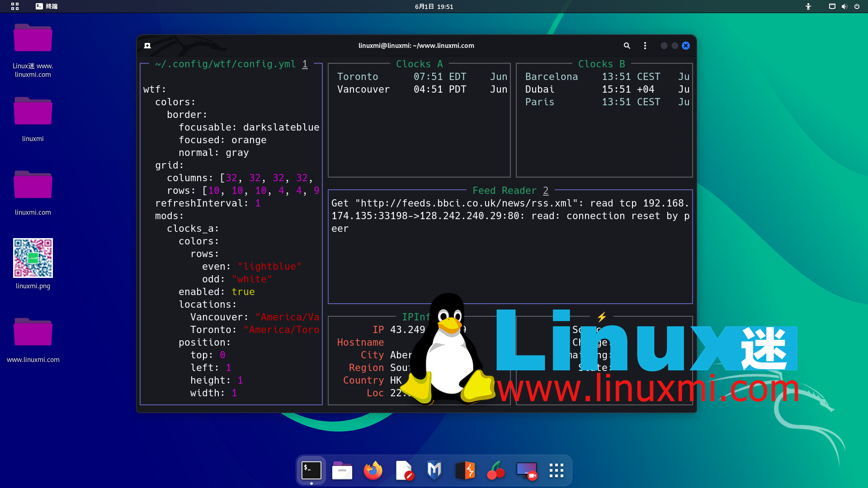Show all applications grid in dock
This screenshot has height=488, width=868.
(557, 470)
